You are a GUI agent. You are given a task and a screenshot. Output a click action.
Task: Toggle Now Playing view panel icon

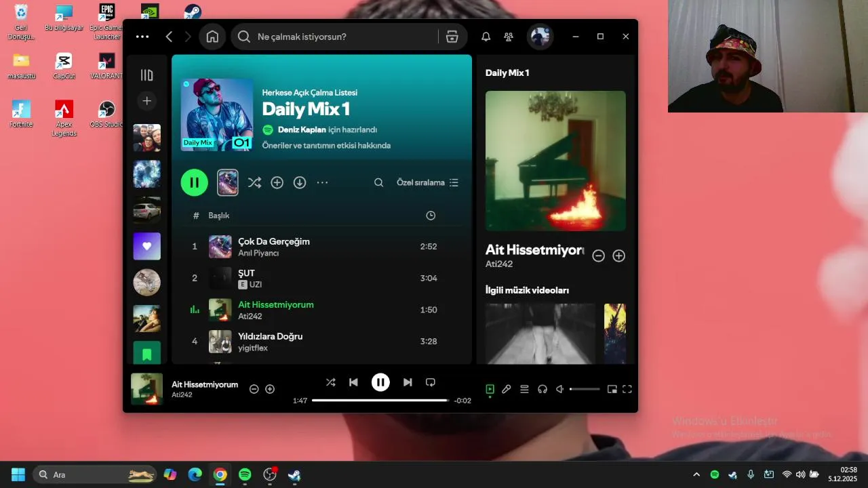490,389
